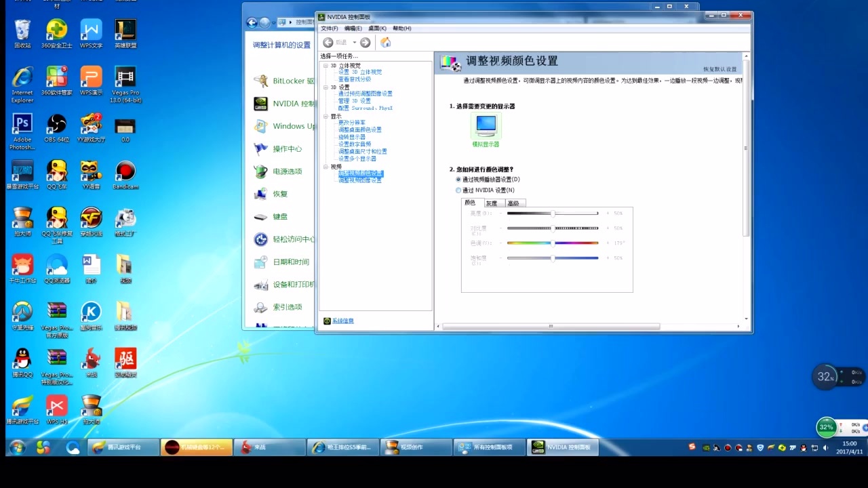Screen dimensions: 868x488
Task: Adjust the 饱和度 saturation slider
Action: (553, 258)
